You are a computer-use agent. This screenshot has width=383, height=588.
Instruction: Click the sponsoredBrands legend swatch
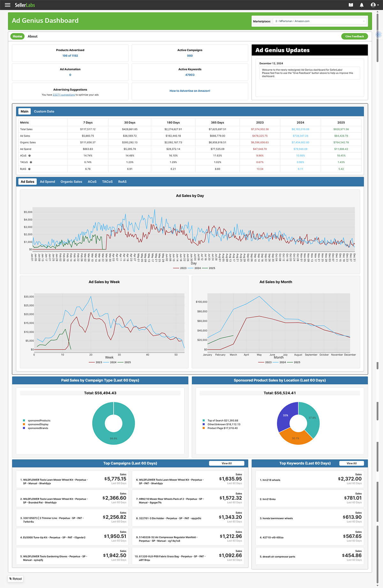tap(24, 428)
